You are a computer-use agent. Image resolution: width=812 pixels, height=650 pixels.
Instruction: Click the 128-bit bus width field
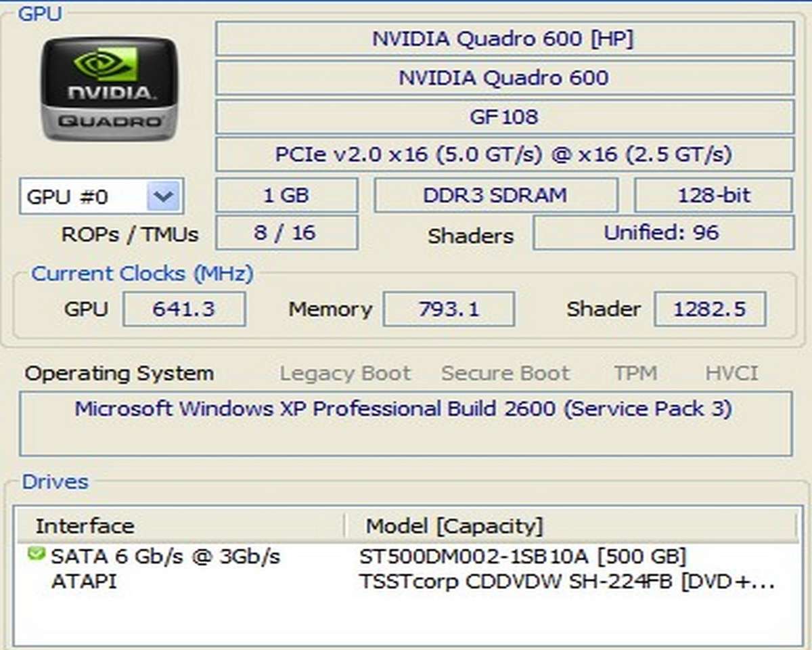713,196
